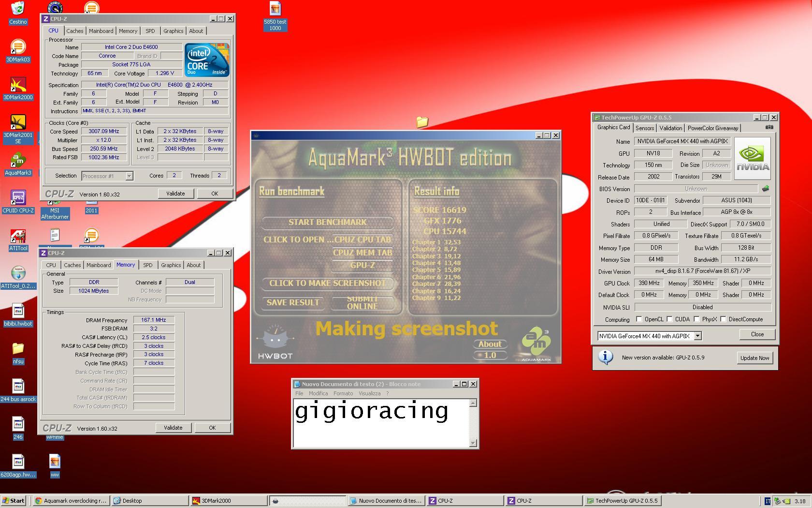Click the language indicator in system tray
This screenshot has height=508, width=812.
click(x=767, y=501)
